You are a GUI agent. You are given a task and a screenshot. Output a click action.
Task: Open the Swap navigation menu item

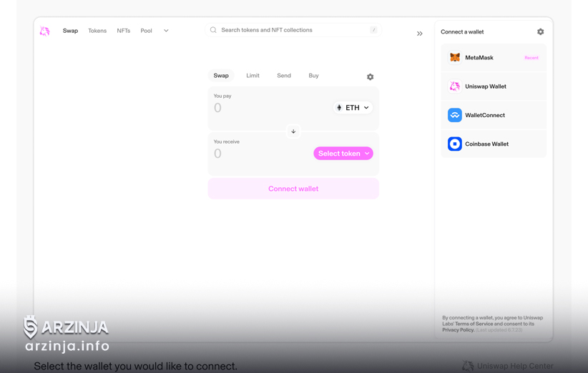pyautogui.click(x=70, y=31)
